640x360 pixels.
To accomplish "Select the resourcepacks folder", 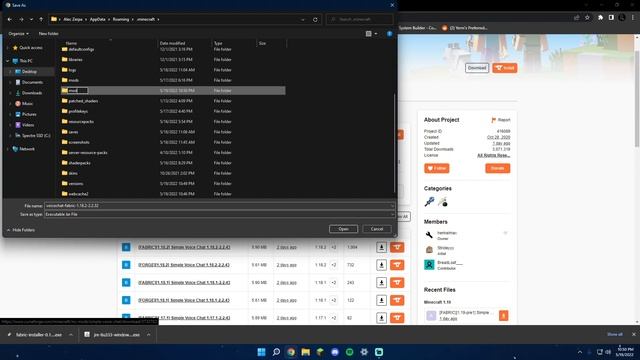I will 81,121.
